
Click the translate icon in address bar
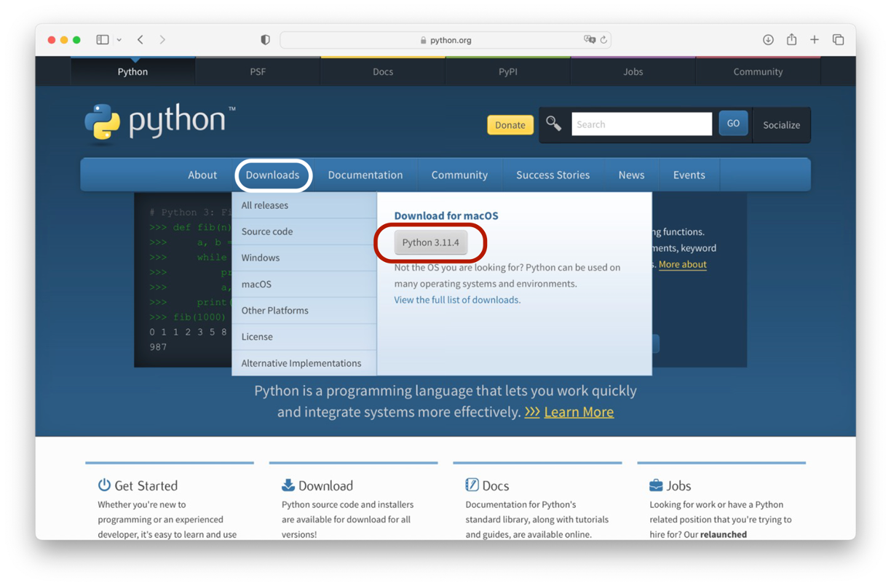pos(590,40)
